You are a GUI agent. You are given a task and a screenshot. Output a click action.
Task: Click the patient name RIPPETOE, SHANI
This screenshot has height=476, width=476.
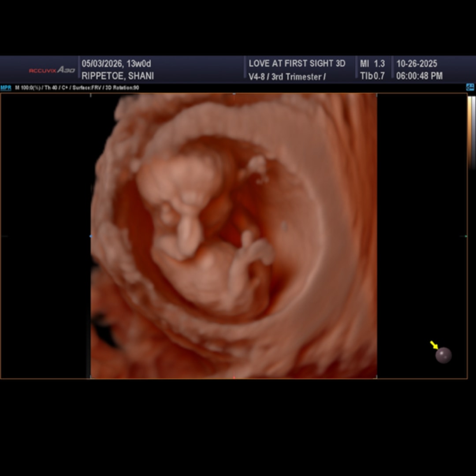coord(118,76)
